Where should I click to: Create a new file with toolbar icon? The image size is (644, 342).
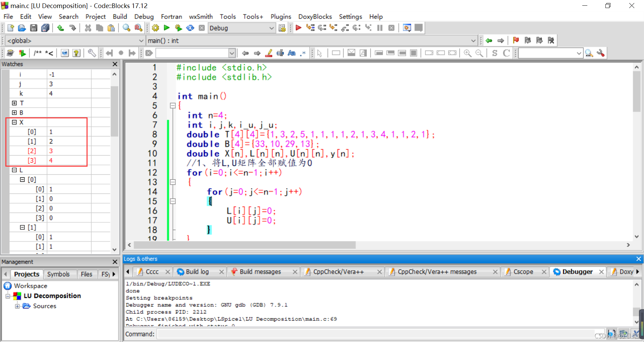click(x=10, y=28)
